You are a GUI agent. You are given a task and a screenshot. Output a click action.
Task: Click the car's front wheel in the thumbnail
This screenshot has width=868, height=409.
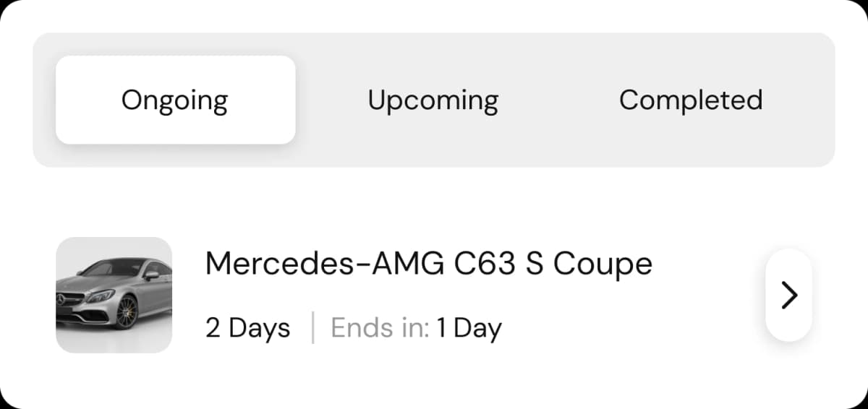126,311
